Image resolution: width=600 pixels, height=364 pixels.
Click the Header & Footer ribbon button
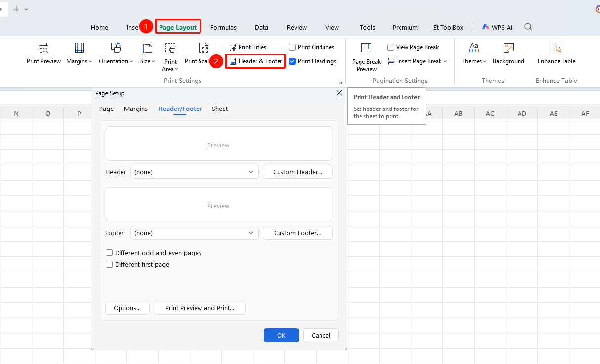pos(256,61)
